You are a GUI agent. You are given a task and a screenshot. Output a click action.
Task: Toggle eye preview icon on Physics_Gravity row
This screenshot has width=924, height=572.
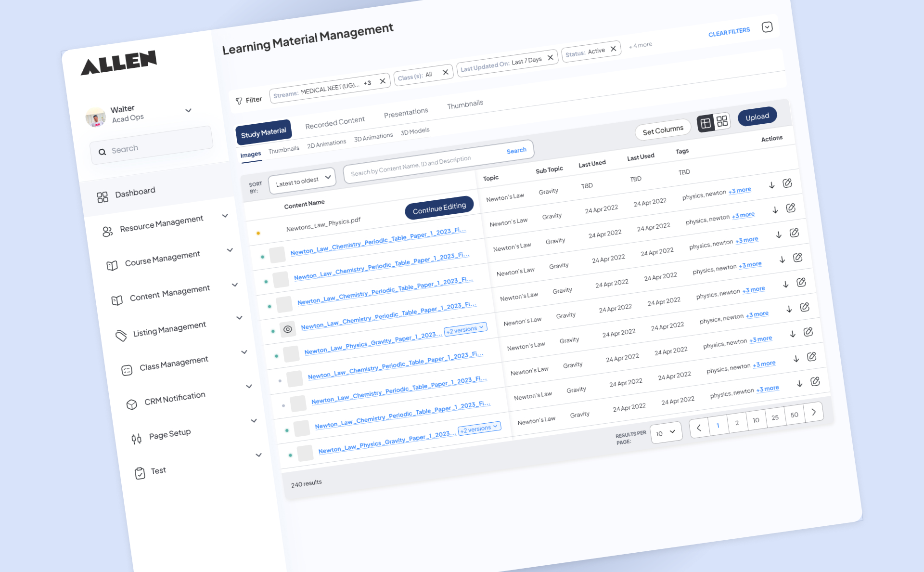point(287,329)
